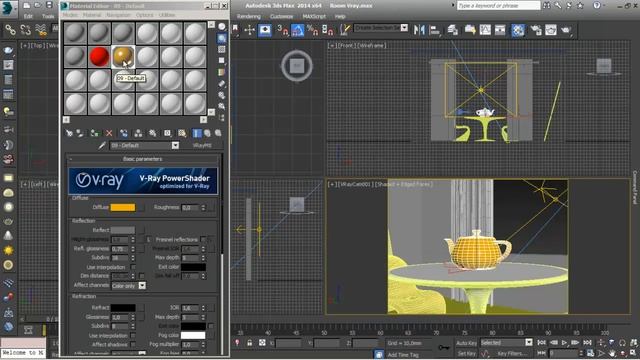The image size is (640, 360).
Task: Click the Set Key button
Action: pos(466,353)
